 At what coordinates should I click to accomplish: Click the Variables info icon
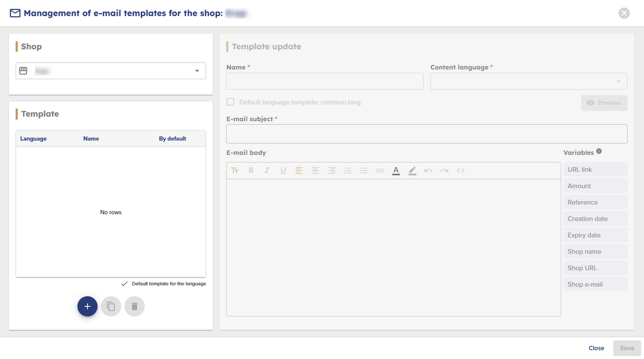[x=599, y=151]
